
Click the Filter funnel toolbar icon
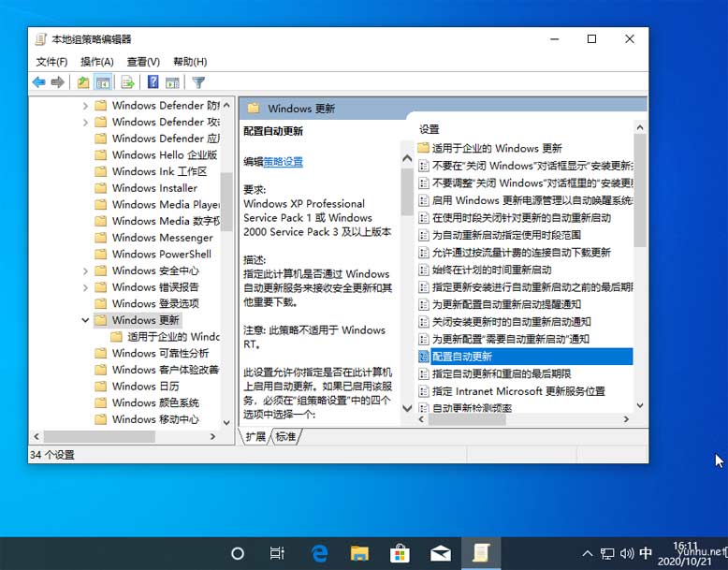pos(198,82)
